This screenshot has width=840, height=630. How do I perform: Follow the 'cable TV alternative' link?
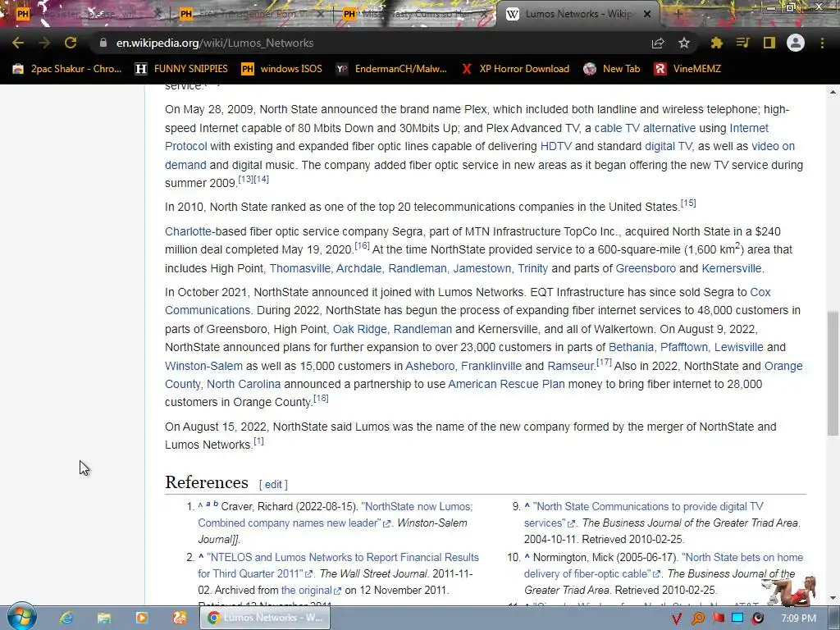645,128
